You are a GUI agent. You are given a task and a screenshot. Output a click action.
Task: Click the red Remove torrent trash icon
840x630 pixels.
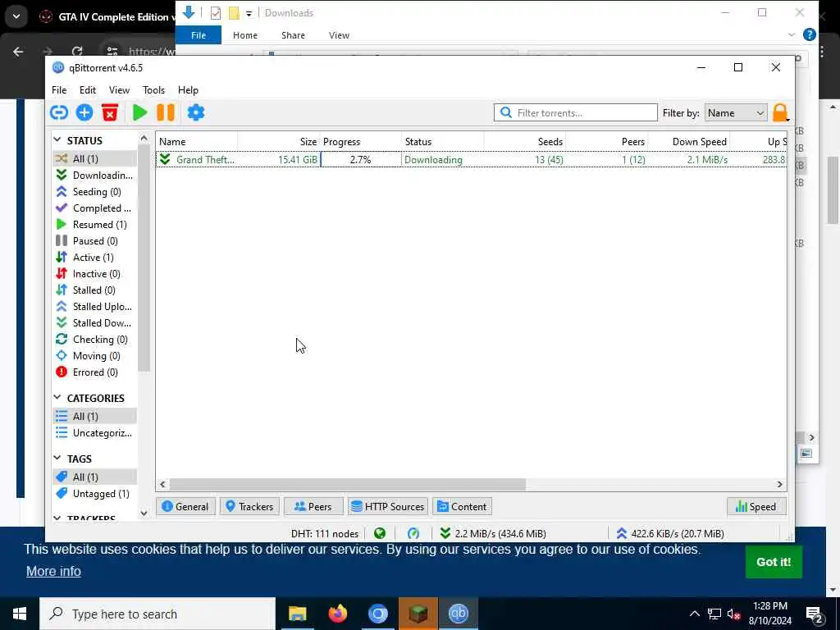click(110, 112)
